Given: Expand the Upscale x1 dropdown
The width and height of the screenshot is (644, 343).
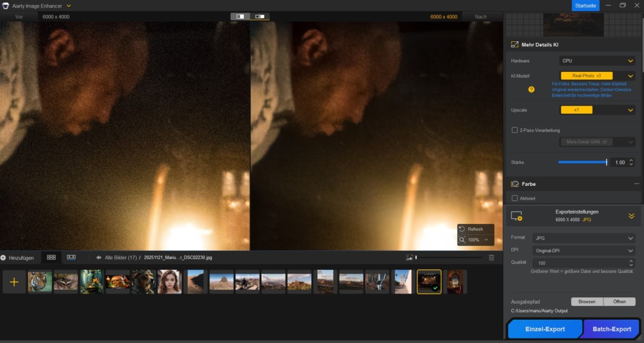Looking at the screenshot, I should [597, 110].
